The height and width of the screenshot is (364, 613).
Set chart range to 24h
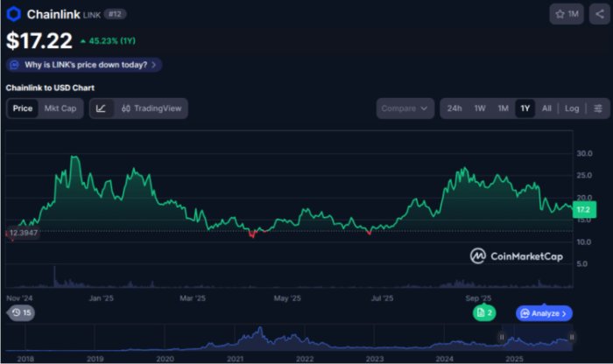coord(454,108)
